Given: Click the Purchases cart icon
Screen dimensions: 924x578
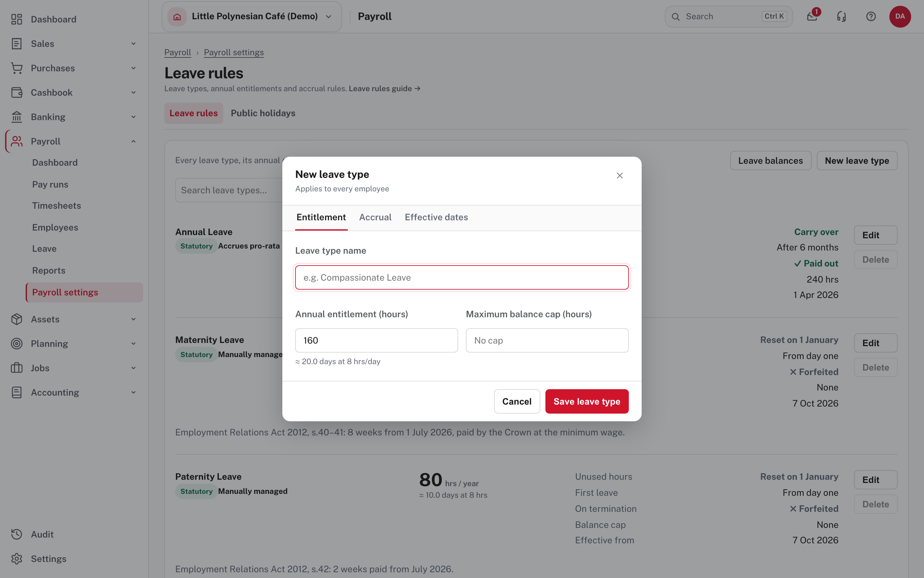Looking at the screenshot, I should click(x=16, y=68).
